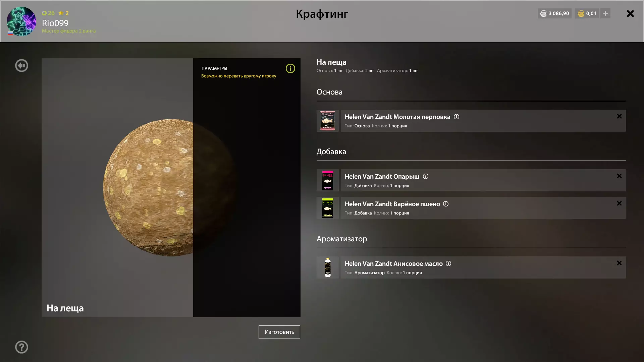Open the help question mark icon

coord(21,347)
